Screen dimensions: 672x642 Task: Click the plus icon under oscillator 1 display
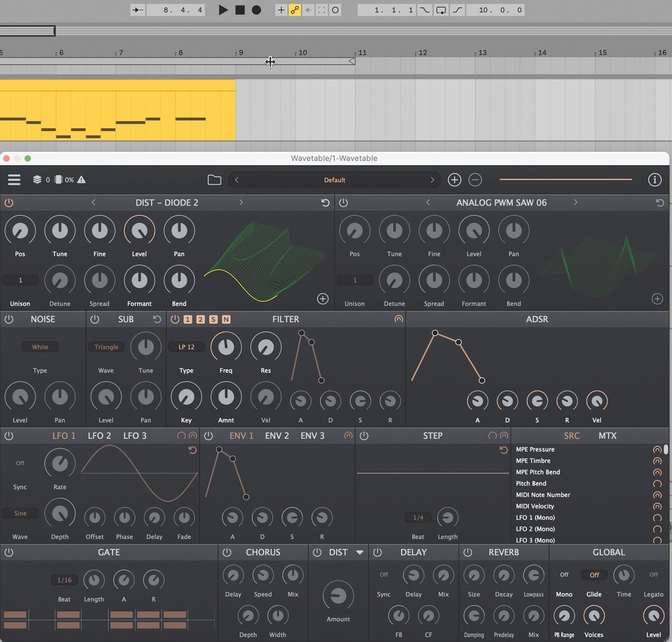point(323,299)
